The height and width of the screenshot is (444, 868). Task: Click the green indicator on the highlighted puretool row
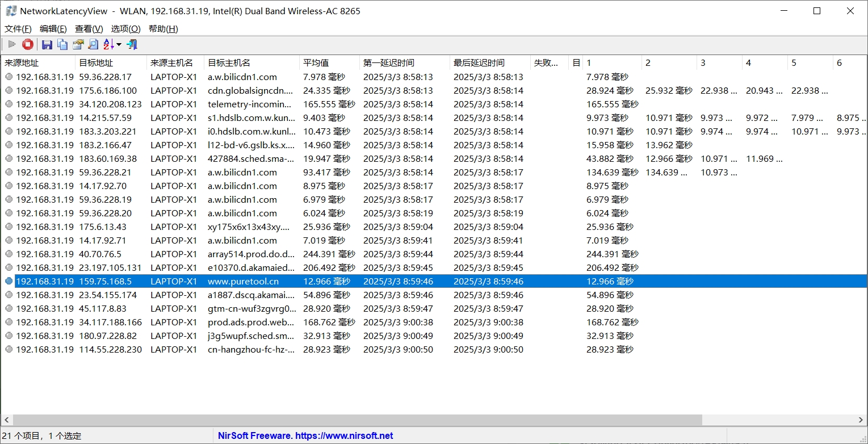9,281
